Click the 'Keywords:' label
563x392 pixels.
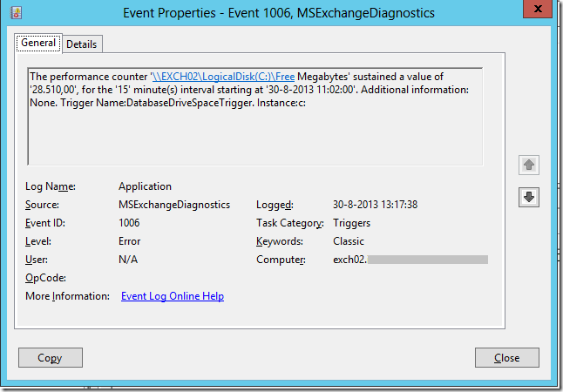coord(280,241)
